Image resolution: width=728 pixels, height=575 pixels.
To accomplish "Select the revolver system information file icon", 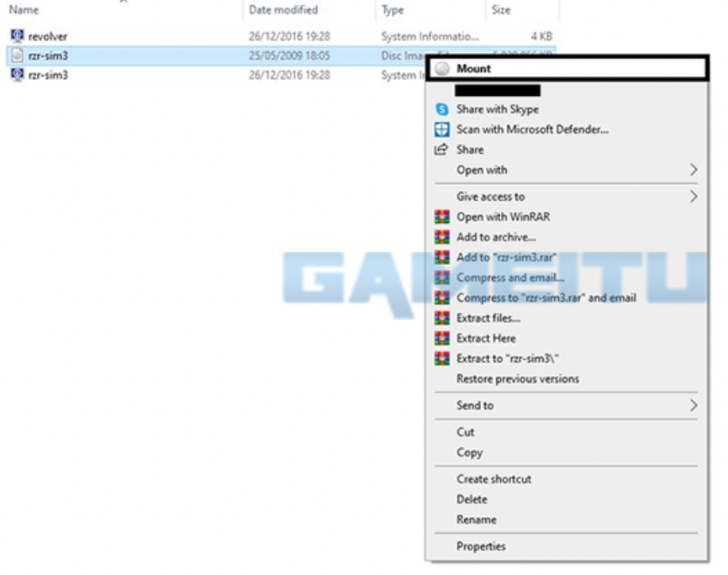I will tap(17, 36).
